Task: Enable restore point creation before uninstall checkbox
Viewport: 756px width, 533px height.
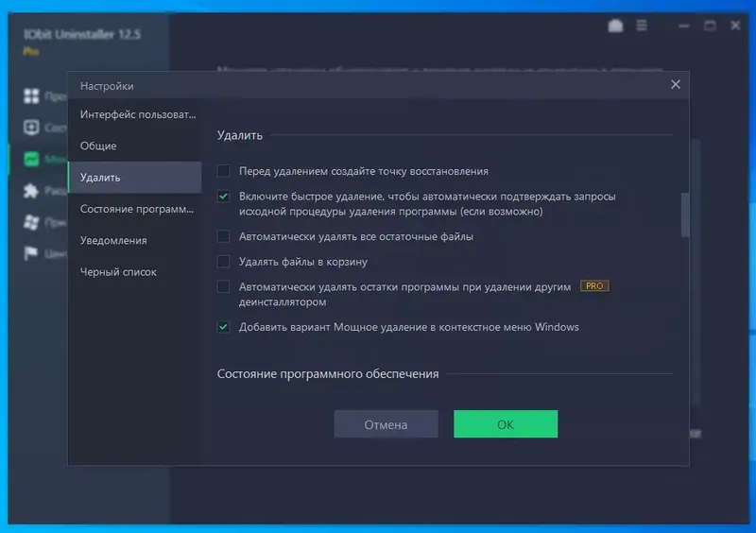Action: tap(223, 171)
